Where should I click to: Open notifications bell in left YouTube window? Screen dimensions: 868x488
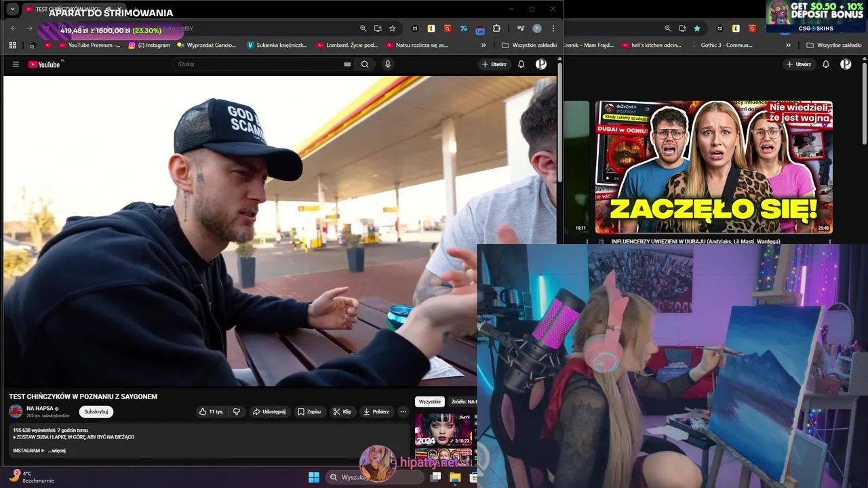point(521,64)
